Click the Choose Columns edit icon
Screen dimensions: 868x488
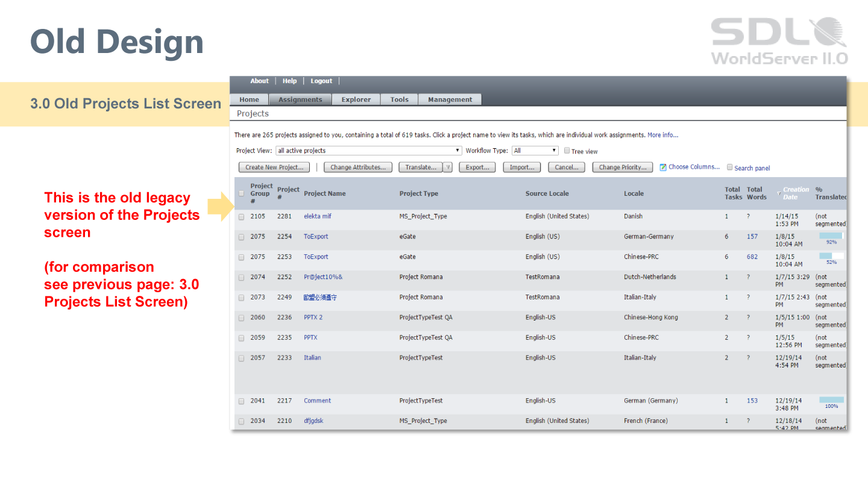(663, 167)
